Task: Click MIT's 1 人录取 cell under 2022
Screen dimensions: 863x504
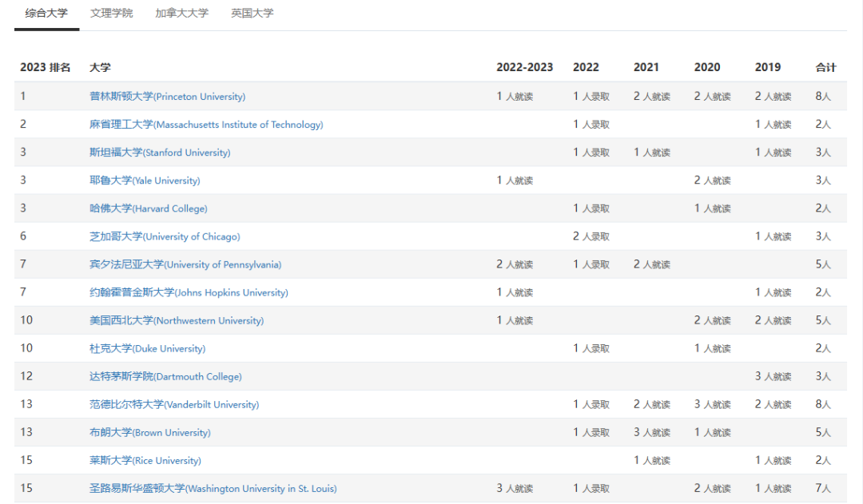Action: click(591, 125)
